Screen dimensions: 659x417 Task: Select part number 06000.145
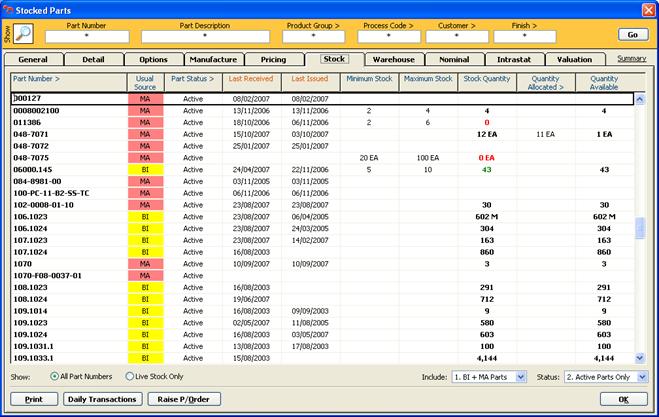tap(33, 170)
